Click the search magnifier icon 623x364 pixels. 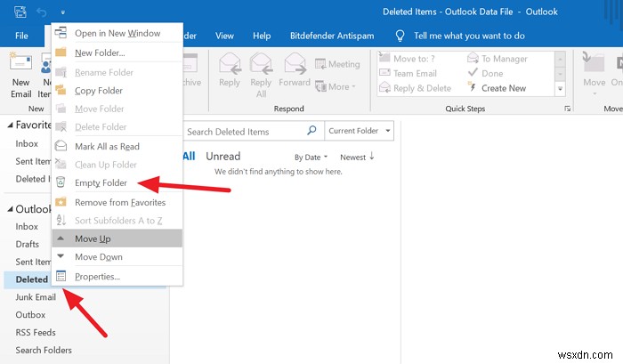[x=311, y=130]
